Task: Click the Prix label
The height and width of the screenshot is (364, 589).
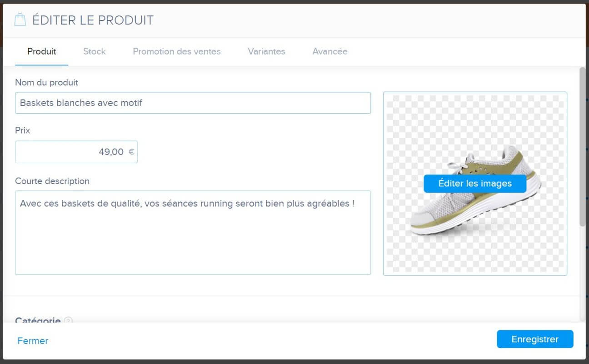Action: coord(22,130)
